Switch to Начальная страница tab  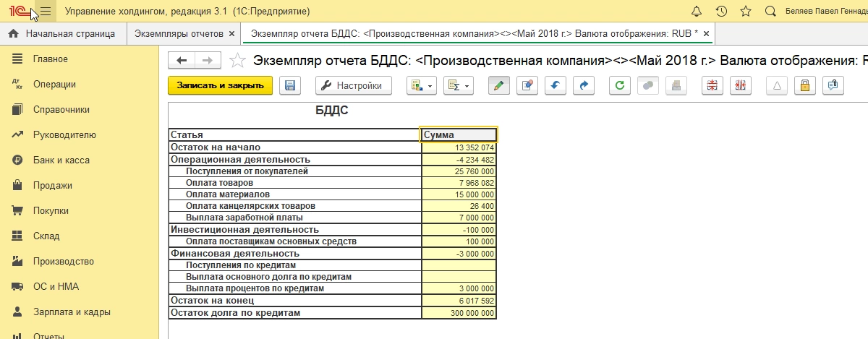tap(63, 33)
